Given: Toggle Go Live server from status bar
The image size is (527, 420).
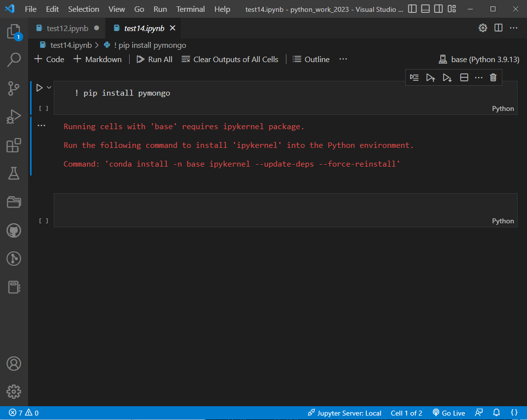Looking at the screenshot, I should click(449, 413).
